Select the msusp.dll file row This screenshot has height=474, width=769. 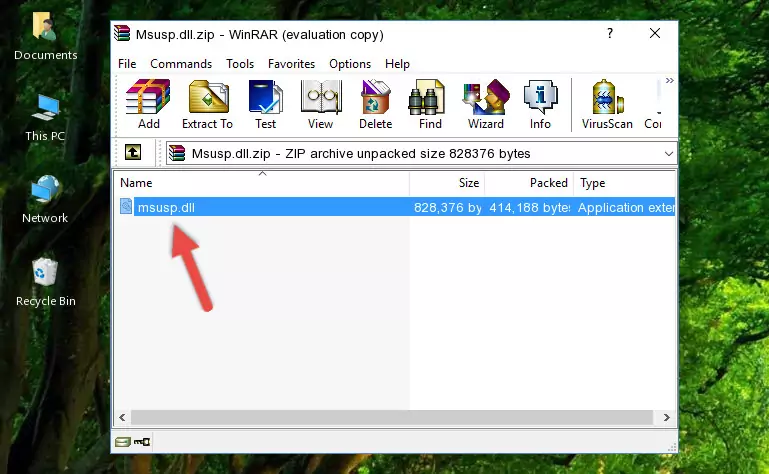click(397, 207)
